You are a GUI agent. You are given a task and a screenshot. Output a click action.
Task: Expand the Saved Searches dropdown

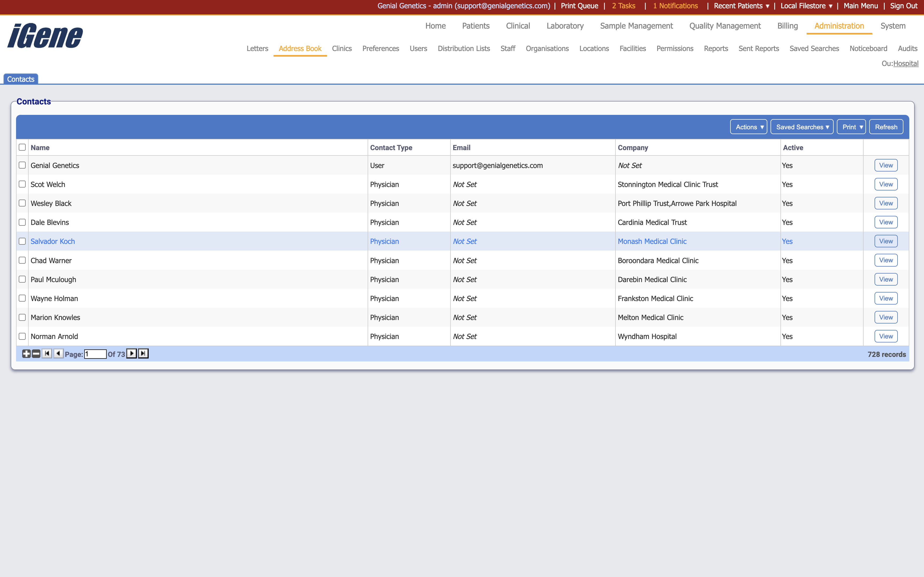click(802, 127)
